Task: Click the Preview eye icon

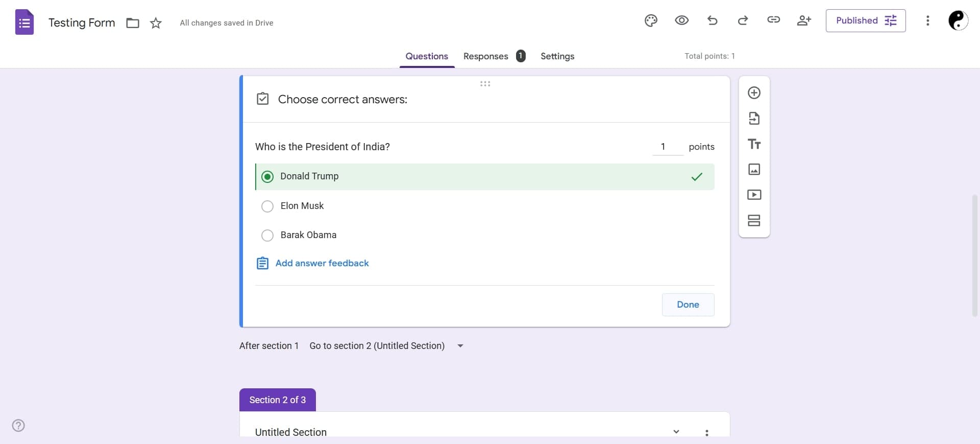Action: (681, 20)
